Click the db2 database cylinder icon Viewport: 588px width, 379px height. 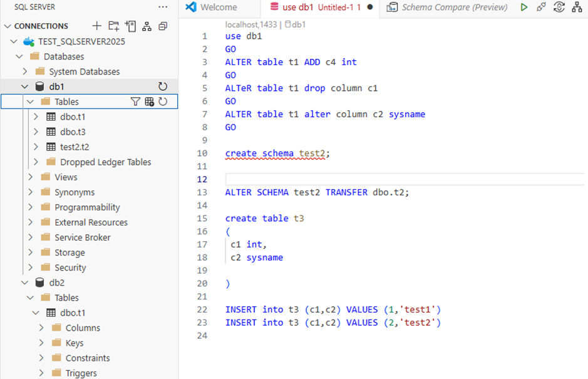[39, 282]
